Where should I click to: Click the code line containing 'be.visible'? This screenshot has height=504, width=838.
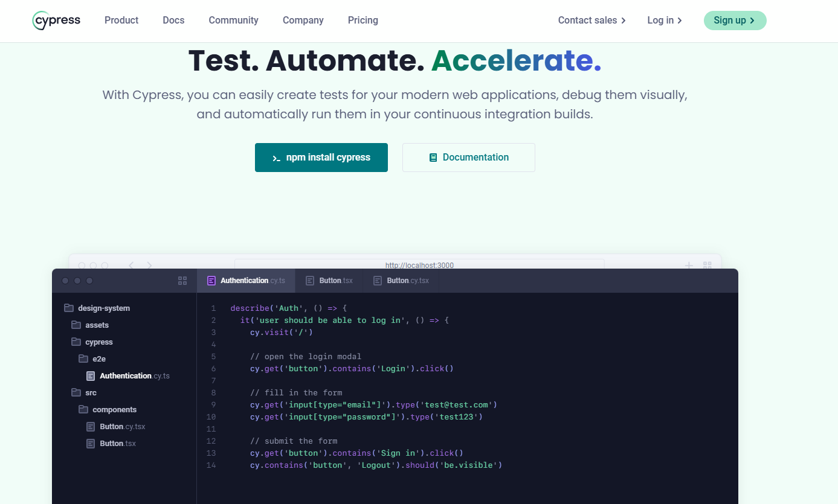click(x=376, y=465)
